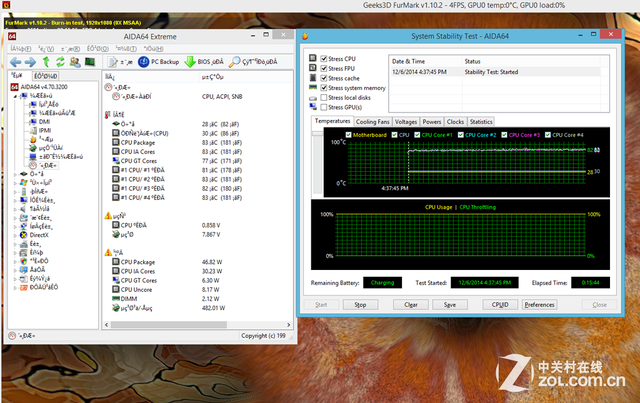Viewport: 640px width, 403px height.
Task: Click the Stress CPU chip icon
Action: [x=313, y=58]
